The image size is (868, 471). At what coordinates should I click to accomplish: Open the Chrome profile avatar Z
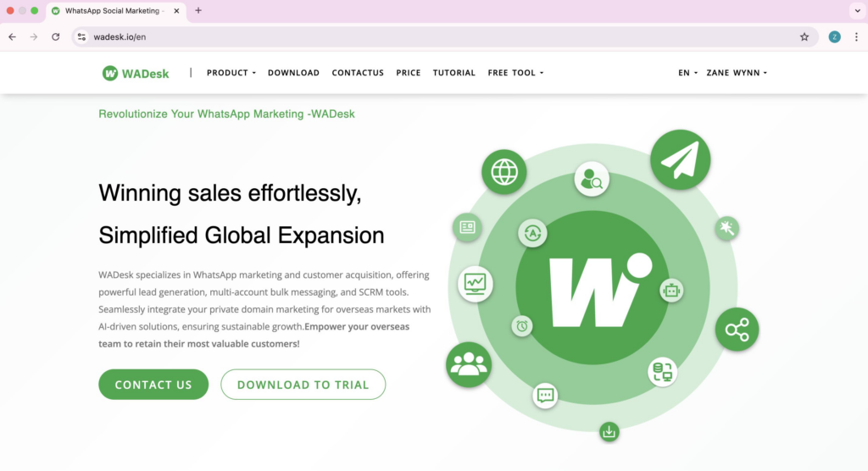(835, 37)
